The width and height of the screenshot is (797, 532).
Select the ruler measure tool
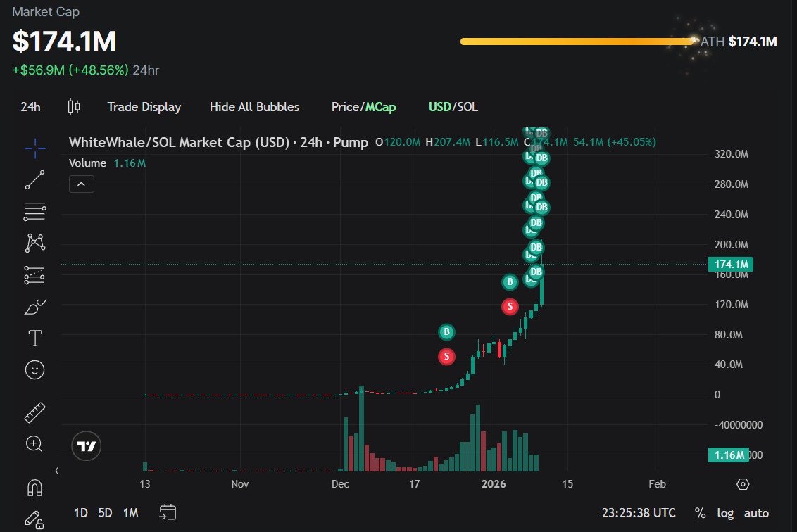click(x=35, y=412)
